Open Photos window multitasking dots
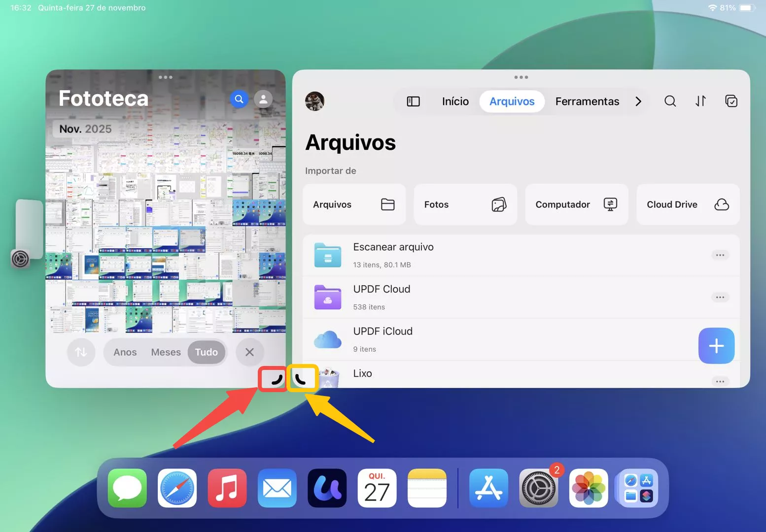This screenshot has width=766, height=532. click(166, 77)
